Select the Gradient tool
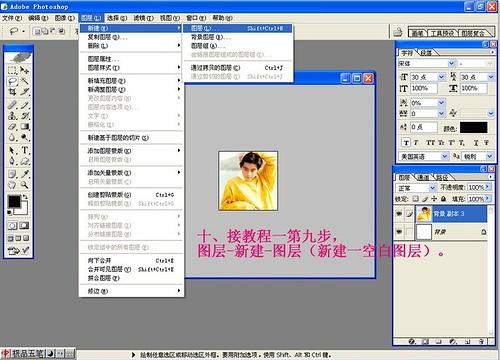Screen dimensions: 500x360 pos(24,127)
